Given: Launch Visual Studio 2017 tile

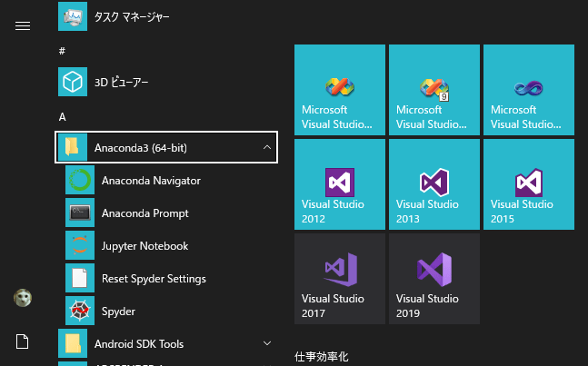Looking at the screenshot, I should click(x=340, y=279).
